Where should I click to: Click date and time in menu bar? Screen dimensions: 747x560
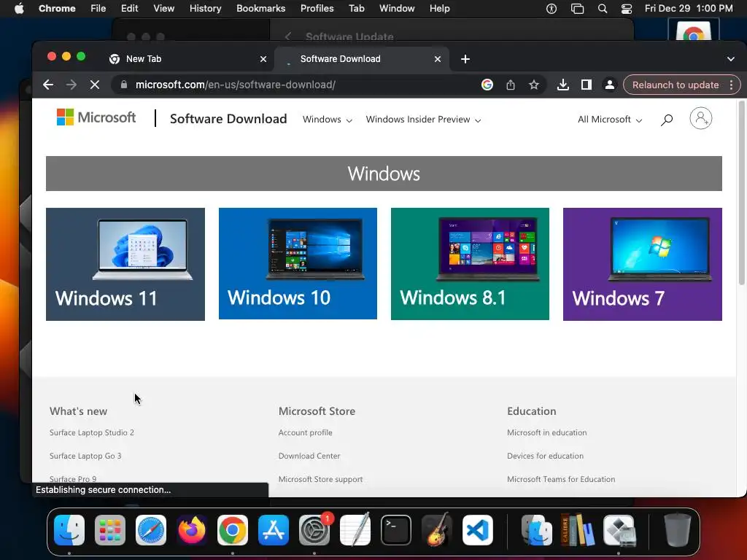[689, 9]
